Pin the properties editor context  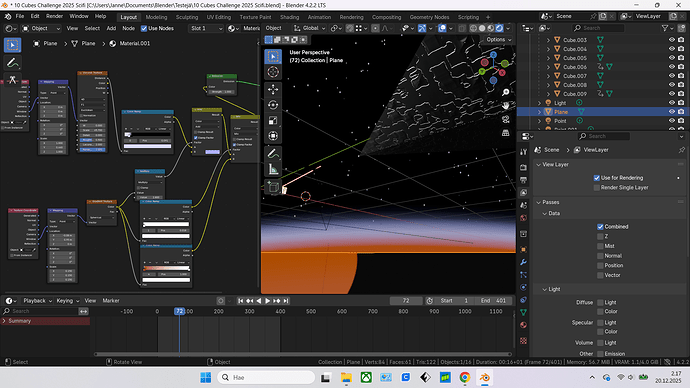(x=682, y=150)
